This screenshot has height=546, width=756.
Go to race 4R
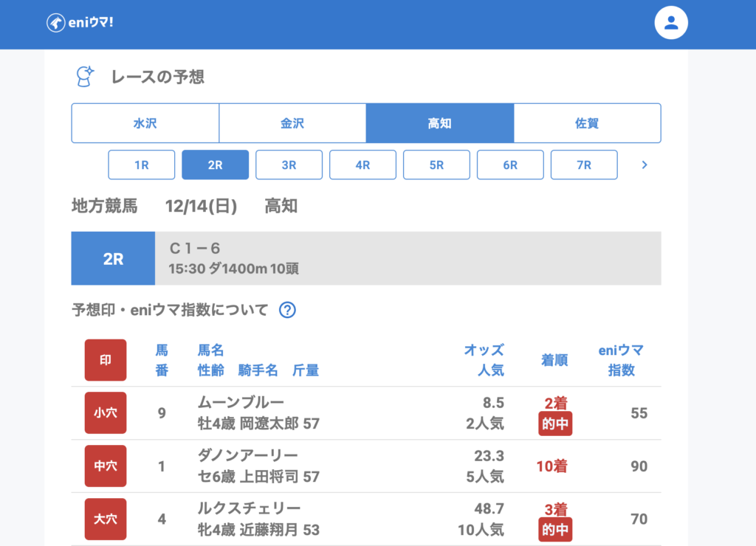pyautogui.click(x=362, y=165)
